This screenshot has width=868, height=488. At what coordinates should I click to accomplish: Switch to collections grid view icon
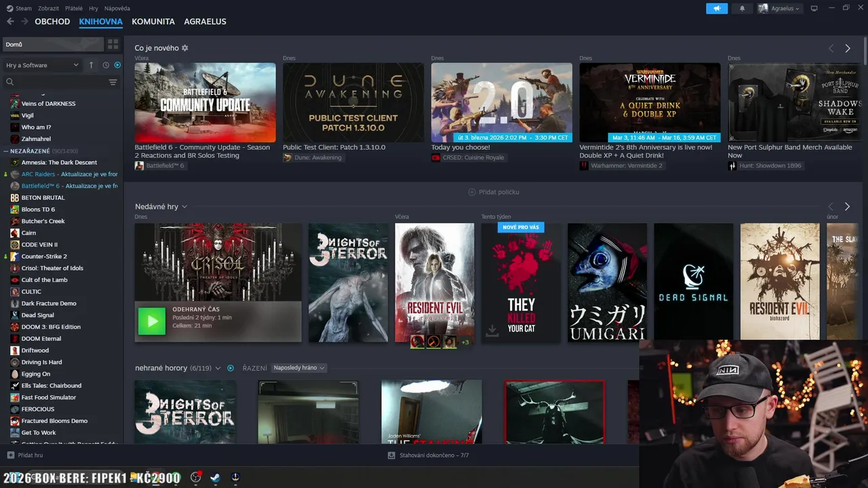(x=113, y=44)
